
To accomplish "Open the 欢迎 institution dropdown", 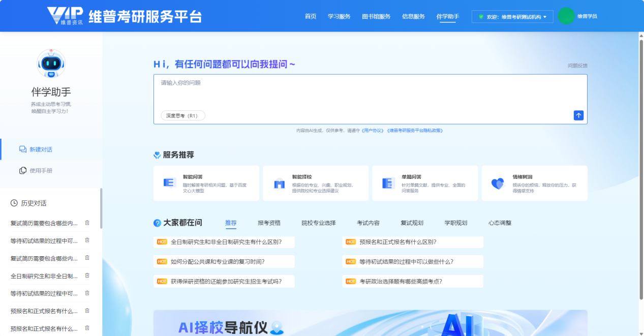I will 512,17.
